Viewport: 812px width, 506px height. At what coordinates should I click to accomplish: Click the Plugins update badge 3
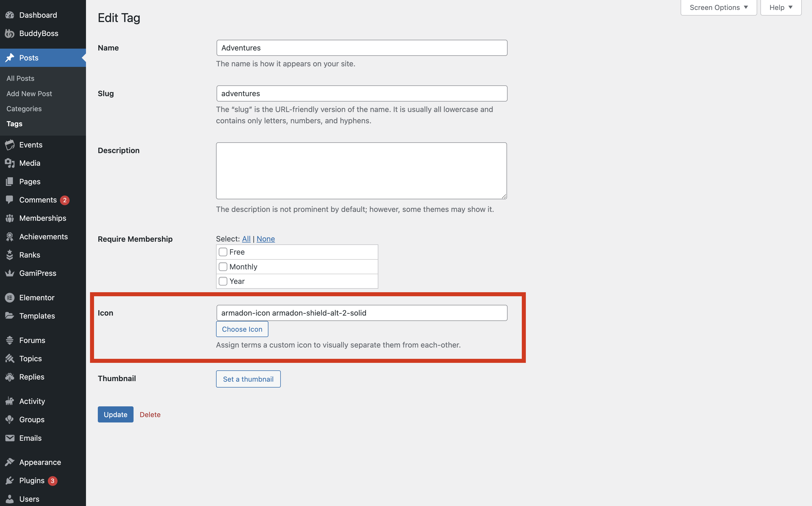(x=53, y=481)
